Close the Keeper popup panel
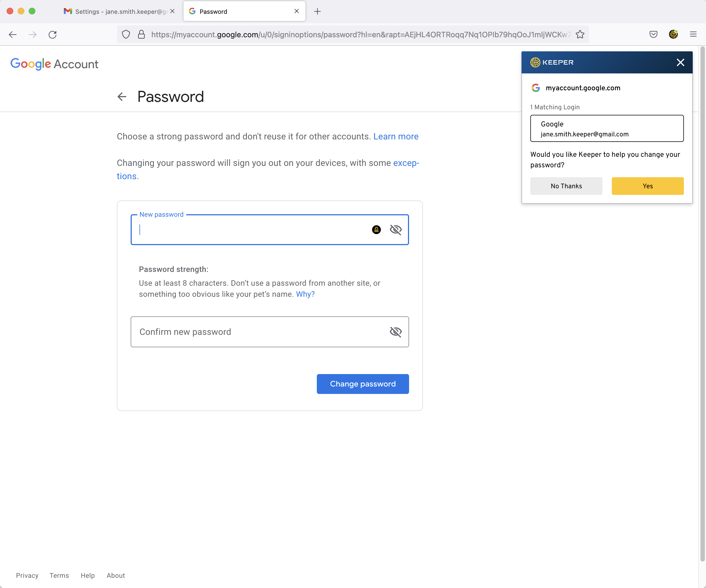This screenshot has height=588, width=706. (x=680, y=62)
